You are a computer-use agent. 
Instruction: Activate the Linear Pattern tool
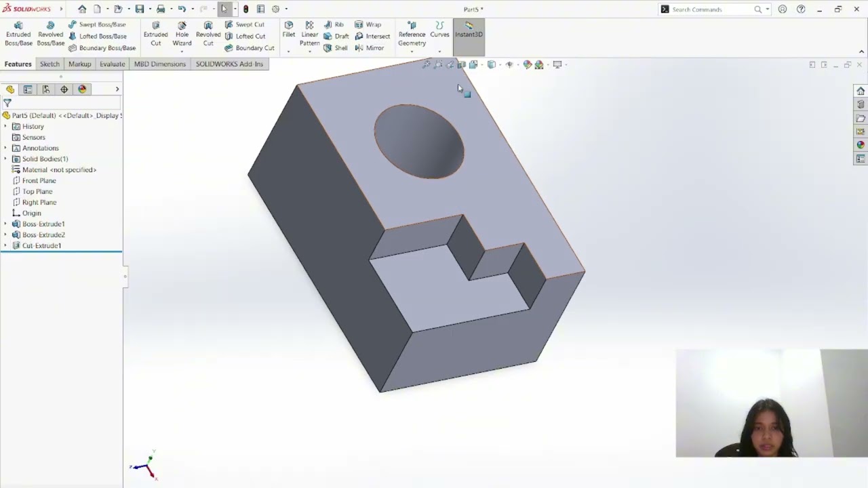tap(309, 34)
